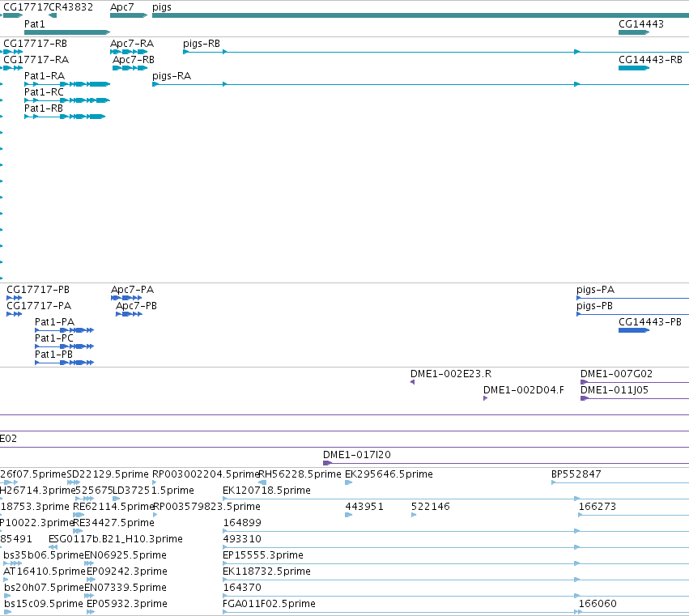Click the 443951 EST label
This screenshot has width=689, height=616.
click(364, 507)
